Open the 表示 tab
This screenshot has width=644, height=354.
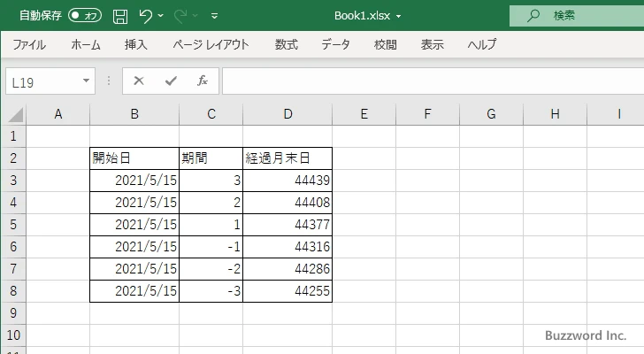point(432,44)
